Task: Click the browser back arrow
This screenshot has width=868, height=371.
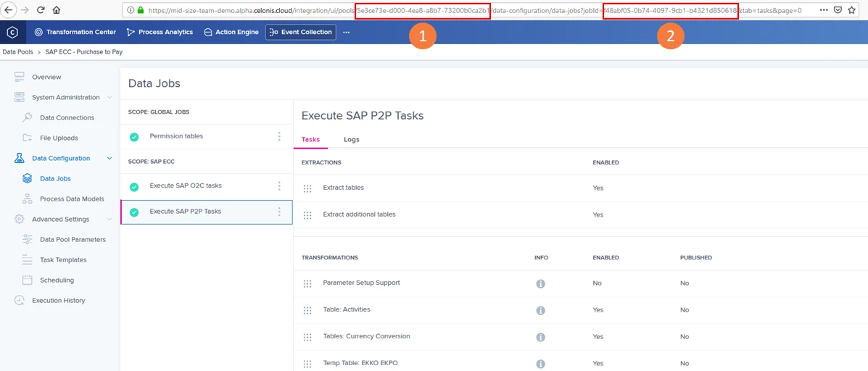Action: pos(9,10)
